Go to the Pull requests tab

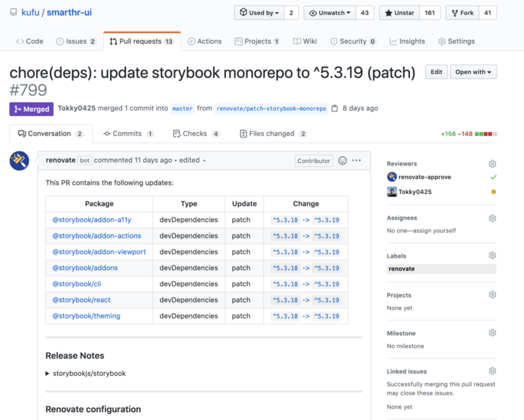tap(141, 41)
